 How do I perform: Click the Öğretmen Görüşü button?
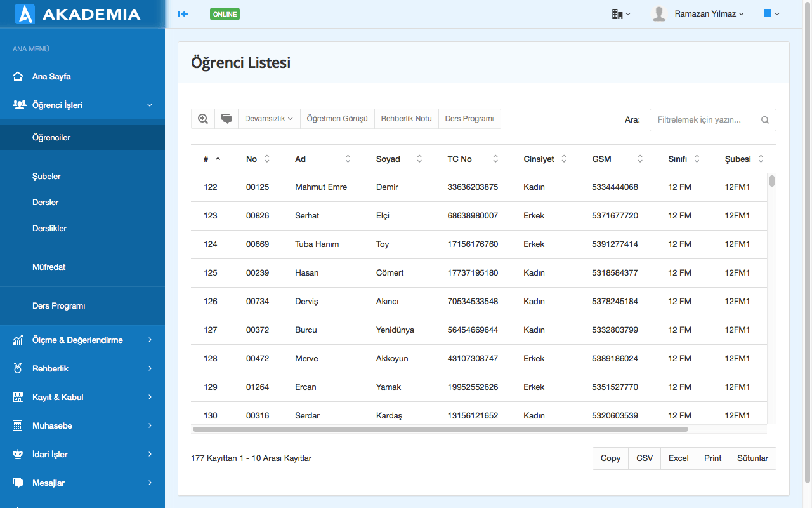(337, 119)
